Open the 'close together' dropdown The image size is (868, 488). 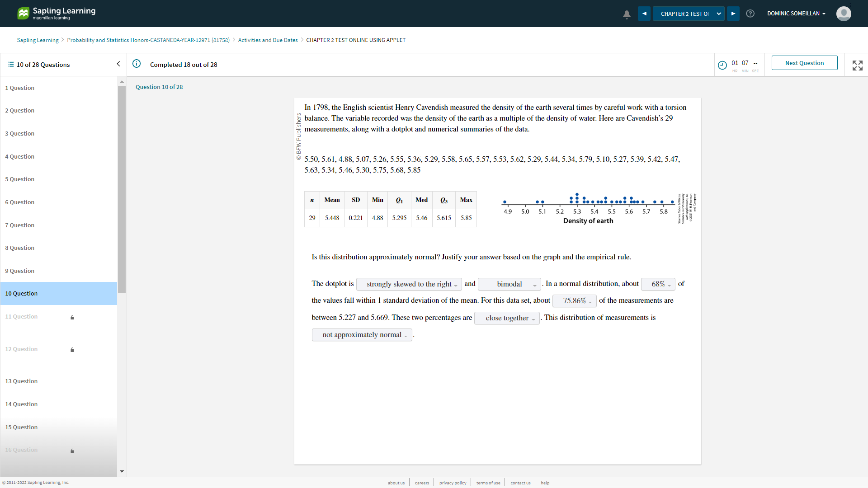click(507, 318)
